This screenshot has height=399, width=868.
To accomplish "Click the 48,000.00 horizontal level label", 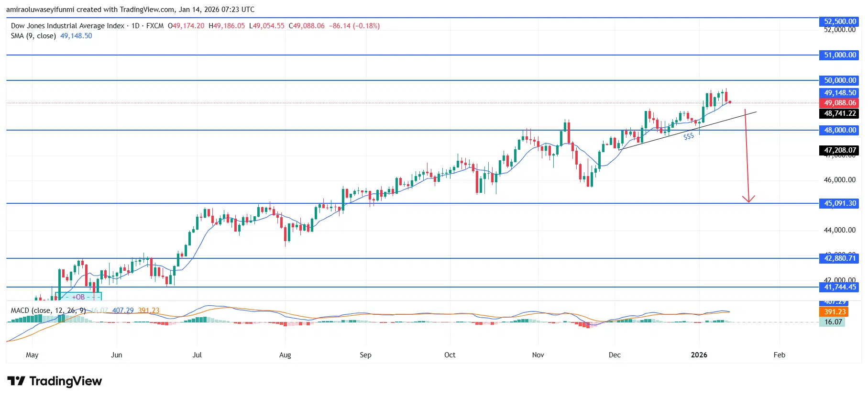I will pos(840,130).
